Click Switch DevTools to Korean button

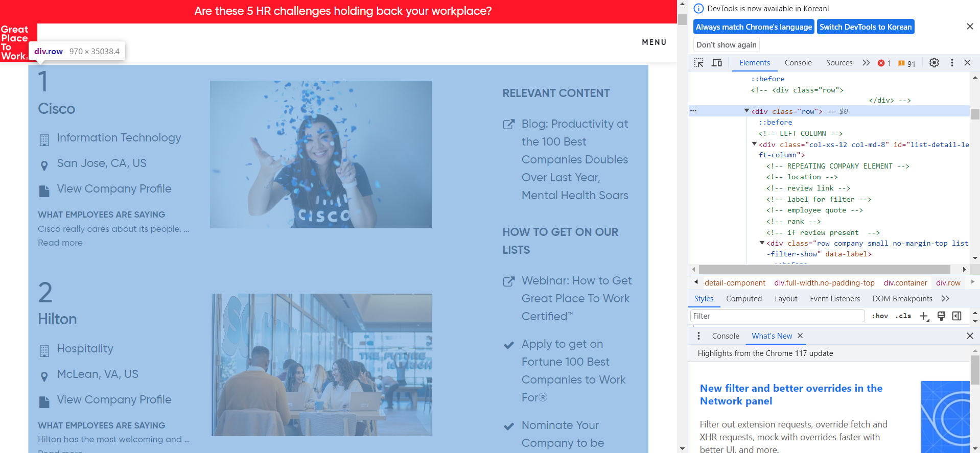(866, 27)
